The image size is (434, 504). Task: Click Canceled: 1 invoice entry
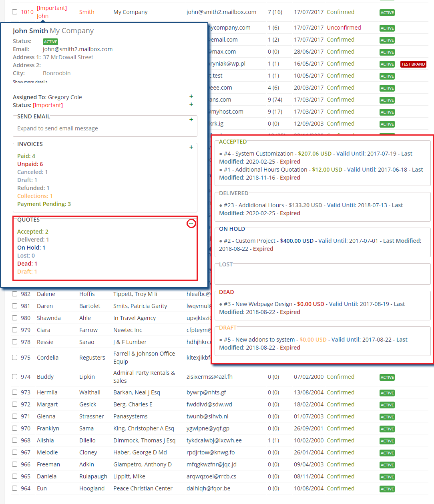pyautogui.click(x=32, y=172)
